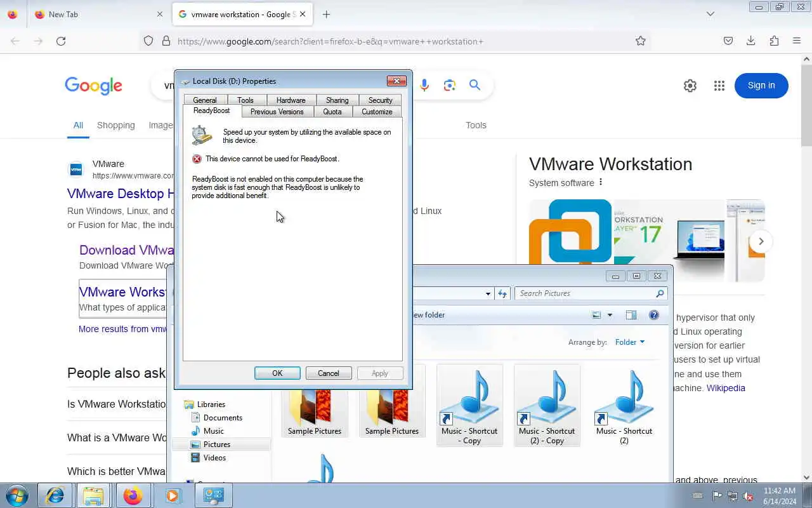
Task: Open the Security tab
Action: [380, 100]
